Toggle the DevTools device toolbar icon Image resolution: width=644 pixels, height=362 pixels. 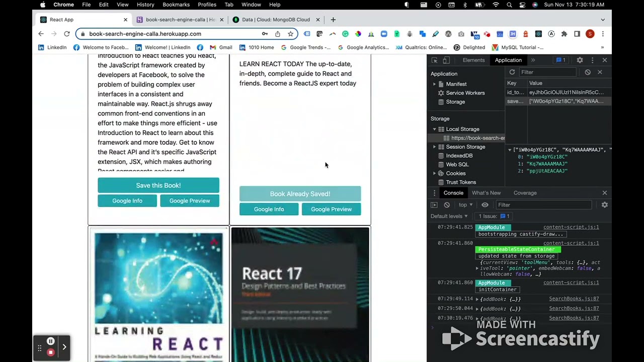tap(446, 60)
